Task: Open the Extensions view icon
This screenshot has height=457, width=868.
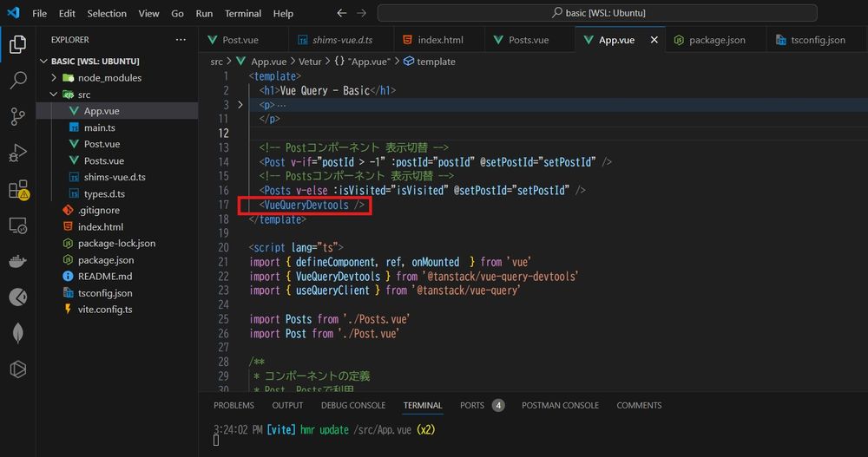Action: pyautogui.click(x=17, y=189)
